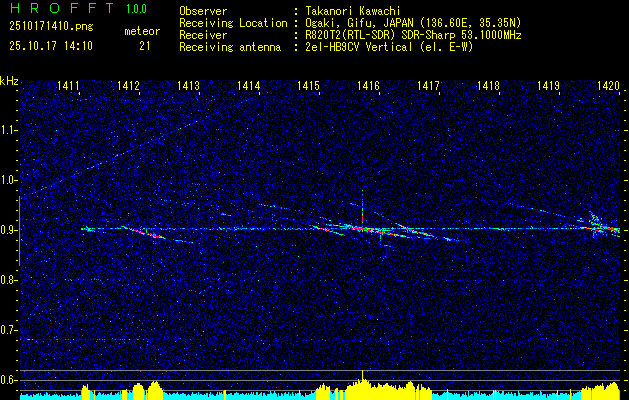Click the 2el-HB9CV antenna description
This screenshot has width=629, height=400.
[389, 47]
